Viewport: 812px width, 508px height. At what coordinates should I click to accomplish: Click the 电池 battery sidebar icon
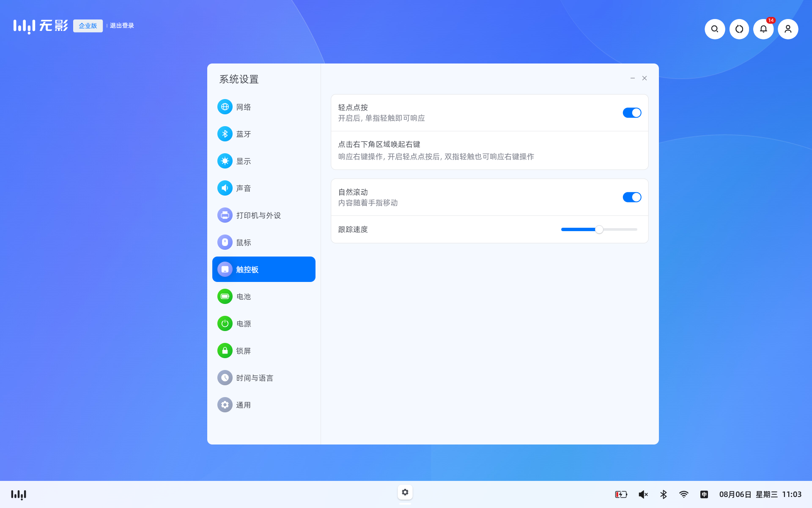tap(225, 296)
